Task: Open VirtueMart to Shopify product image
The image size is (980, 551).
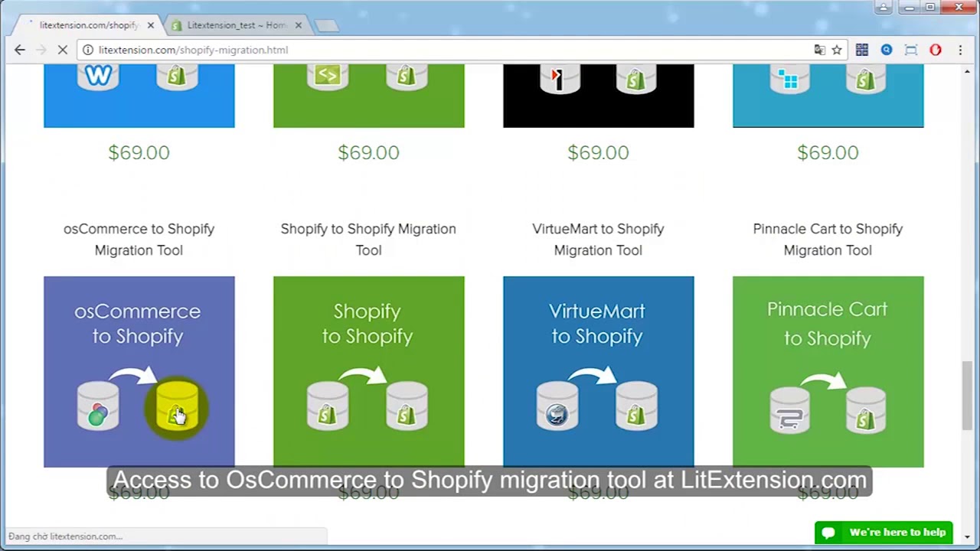Action: click(599, 372)
